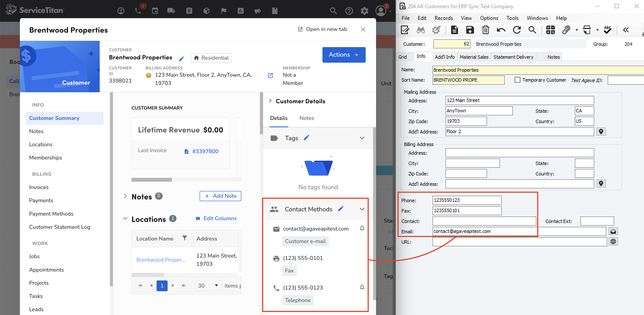Delete record with the trash can icon

point(485,30)
